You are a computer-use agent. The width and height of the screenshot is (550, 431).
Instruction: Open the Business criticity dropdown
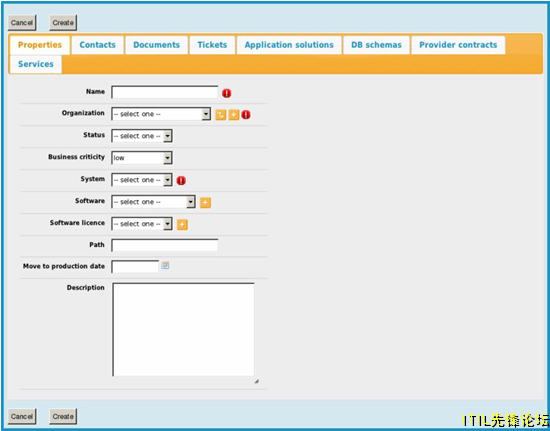click(142, 158)
